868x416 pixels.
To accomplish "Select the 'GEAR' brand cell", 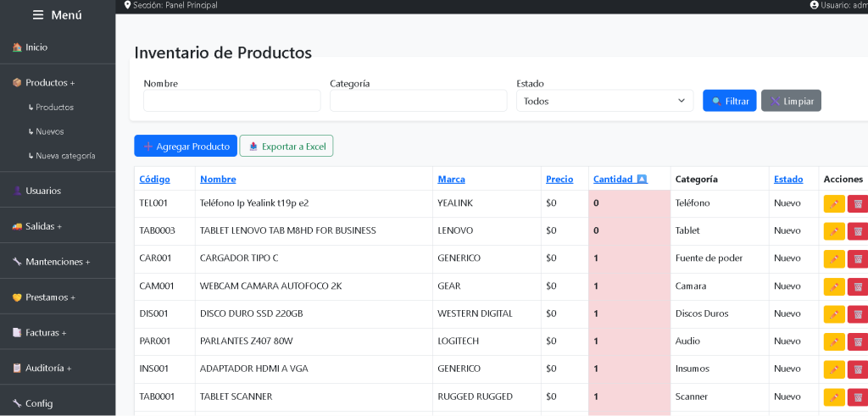I will [487, 286].
